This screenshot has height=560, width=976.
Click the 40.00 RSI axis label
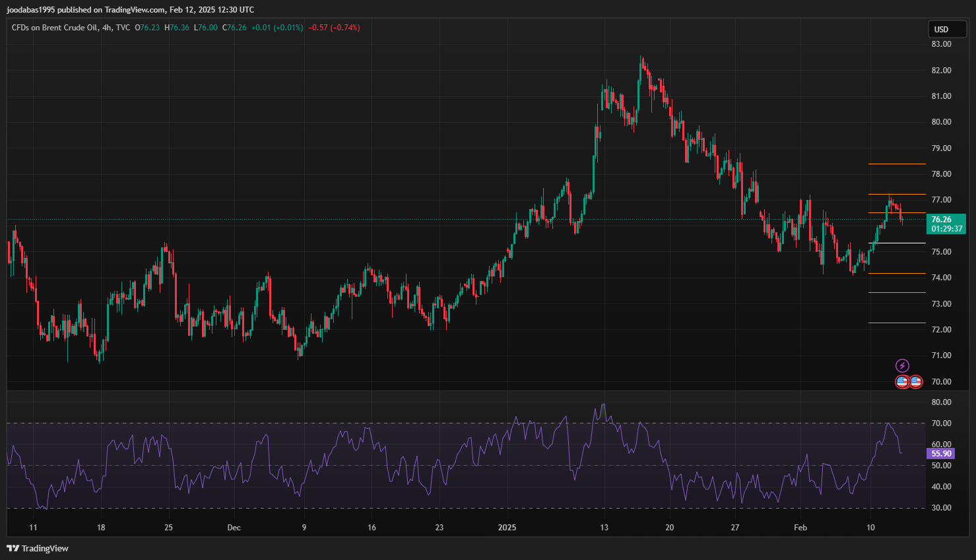[x=941, y=487]
